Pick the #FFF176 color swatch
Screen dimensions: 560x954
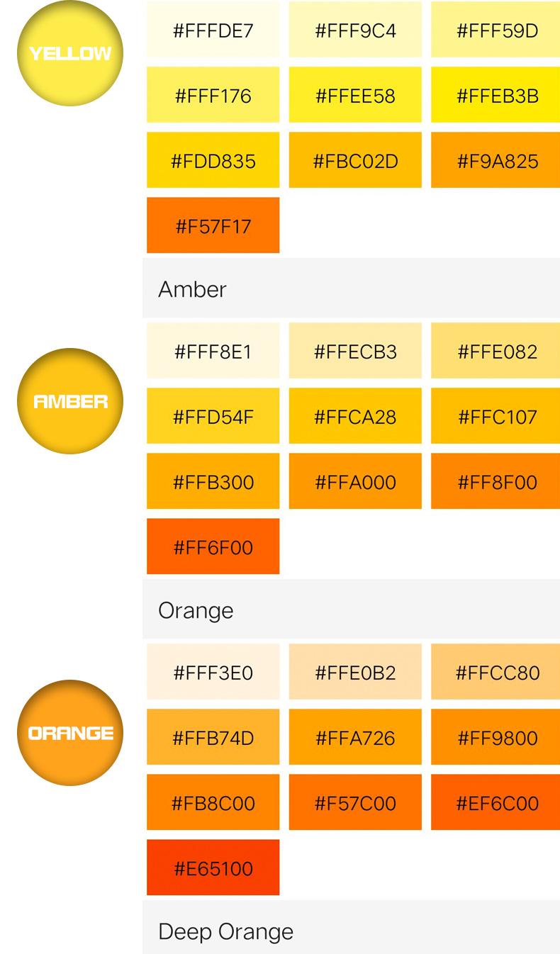[213, 96]
